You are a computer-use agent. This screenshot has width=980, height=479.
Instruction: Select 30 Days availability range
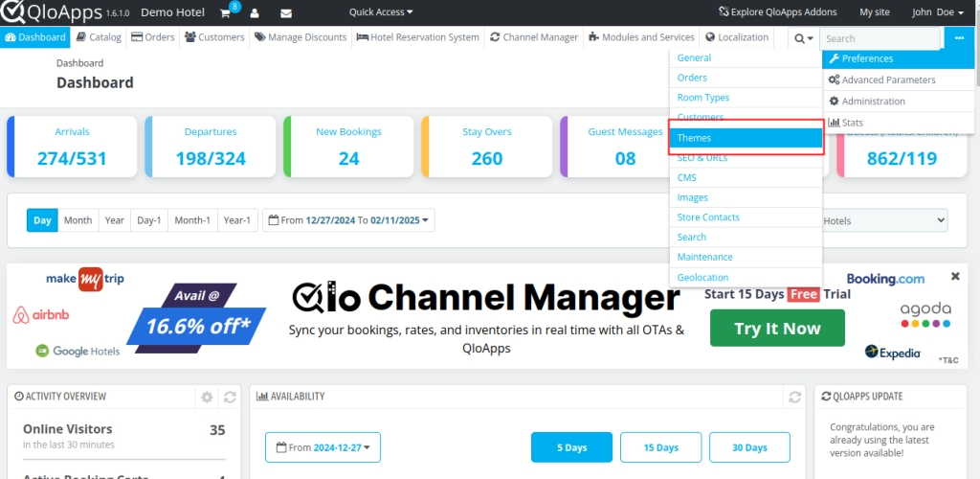[x=749, y=447]
